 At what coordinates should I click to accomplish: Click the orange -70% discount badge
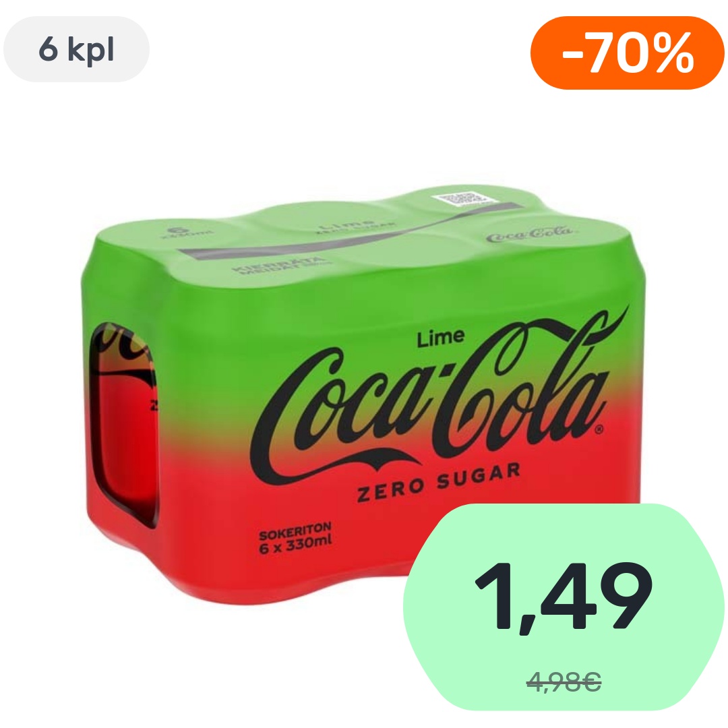point(628,53)
